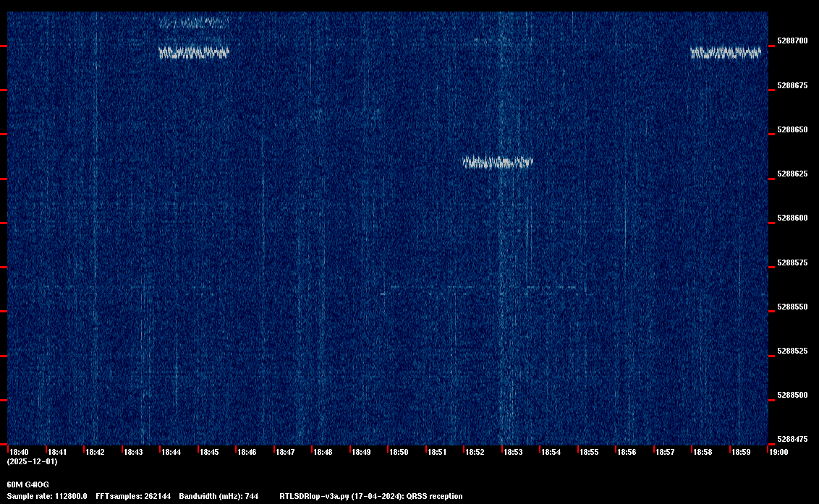Click the 18:49 time axis label

[x=361, y=452]
